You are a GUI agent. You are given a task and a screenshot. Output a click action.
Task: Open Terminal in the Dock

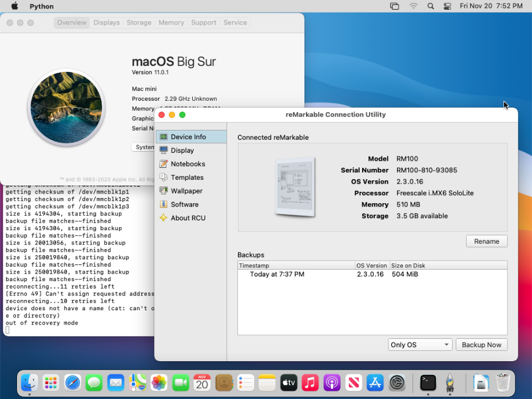point(428,383)
